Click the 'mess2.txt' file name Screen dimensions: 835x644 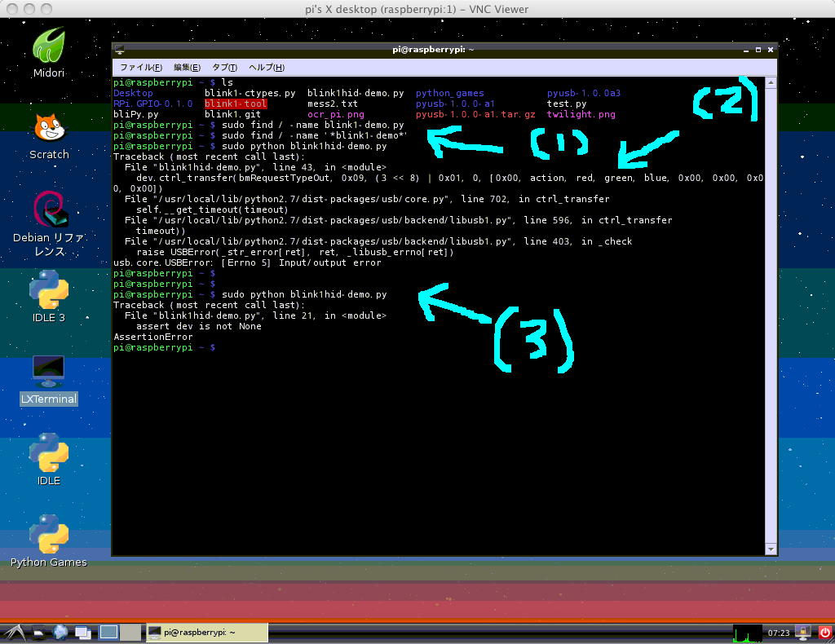click(x=333, y=104)
